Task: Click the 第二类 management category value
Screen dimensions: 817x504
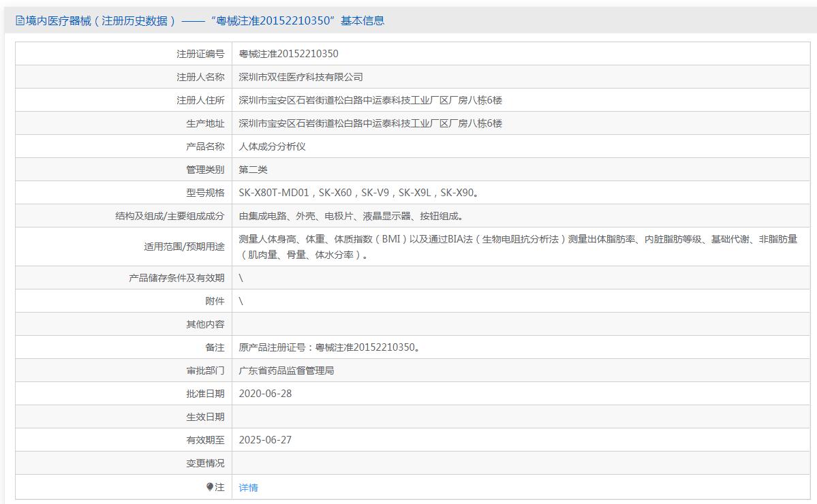Action: 253,170
